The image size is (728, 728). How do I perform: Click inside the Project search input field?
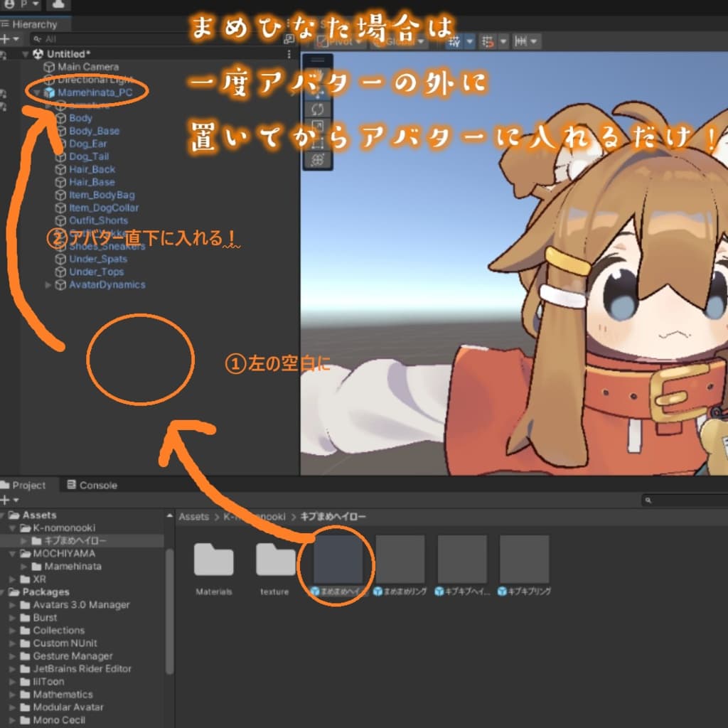point(682,500)
